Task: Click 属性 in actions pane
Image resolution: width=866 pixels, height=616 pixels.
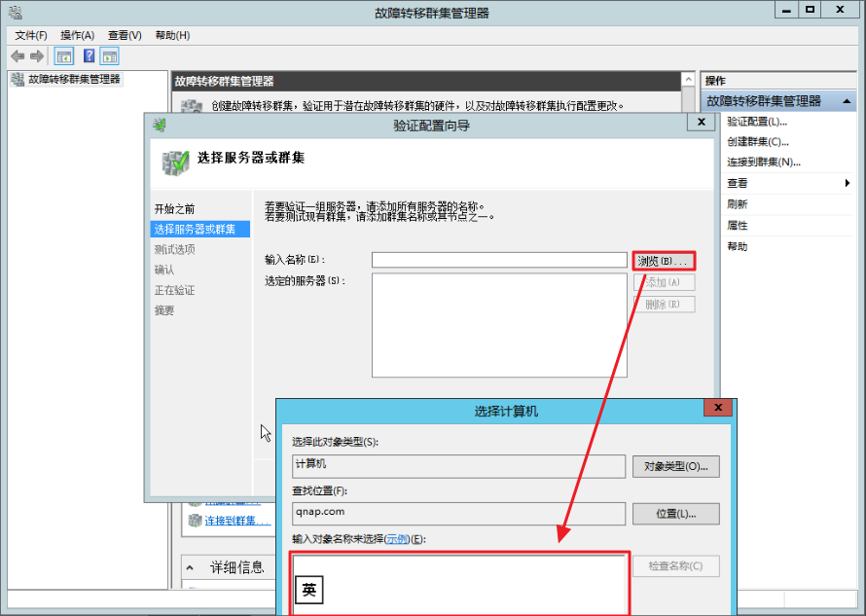Action: click(738, 226)
